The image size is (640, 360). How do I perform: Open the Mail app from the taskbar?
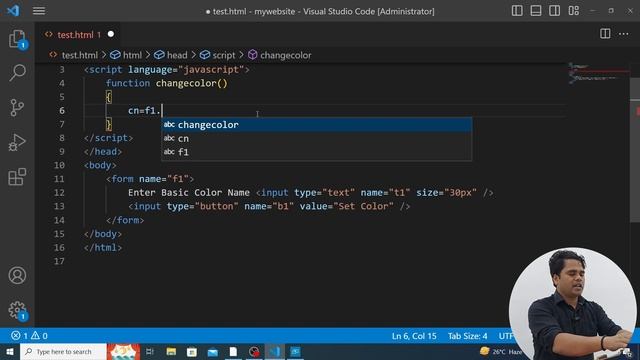point(213,351)
